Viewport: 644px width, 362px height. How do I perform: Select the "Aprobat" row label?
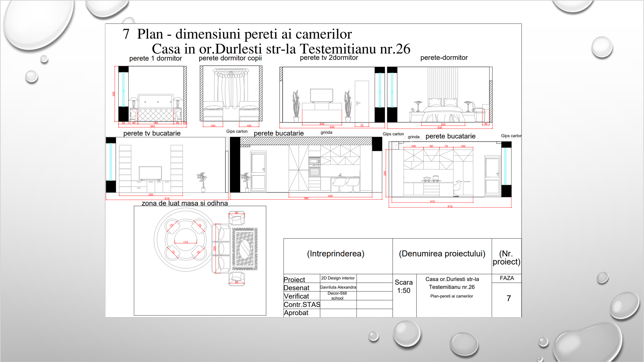pyautogui.click(x=296, y=313)
